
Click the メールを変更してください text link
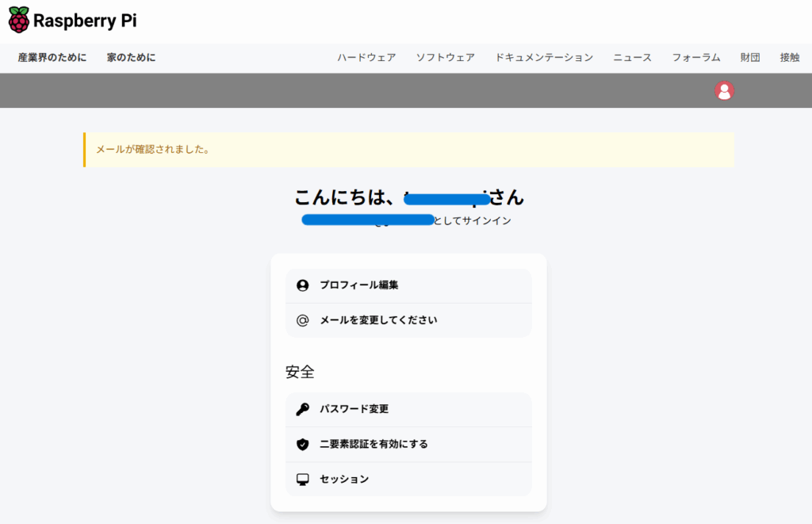click(x=378, y=320)
